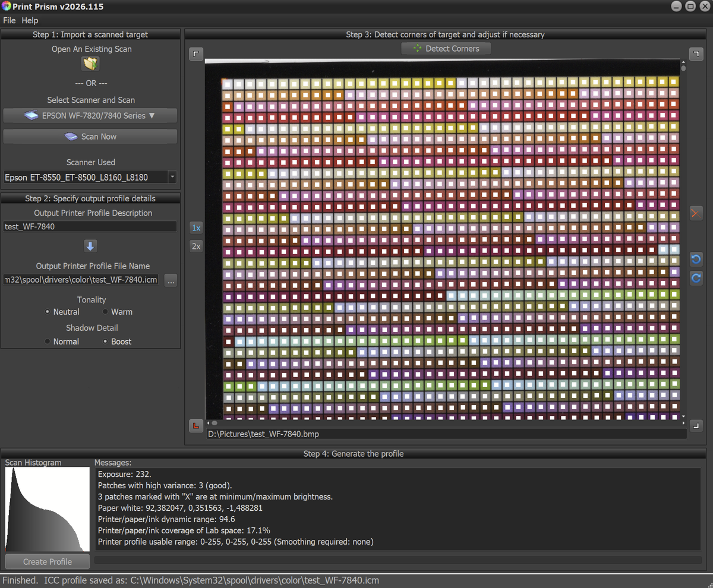This screenshot has height=588, width=713.
Task: Open the Help menu
Action: tap(30, 20)
